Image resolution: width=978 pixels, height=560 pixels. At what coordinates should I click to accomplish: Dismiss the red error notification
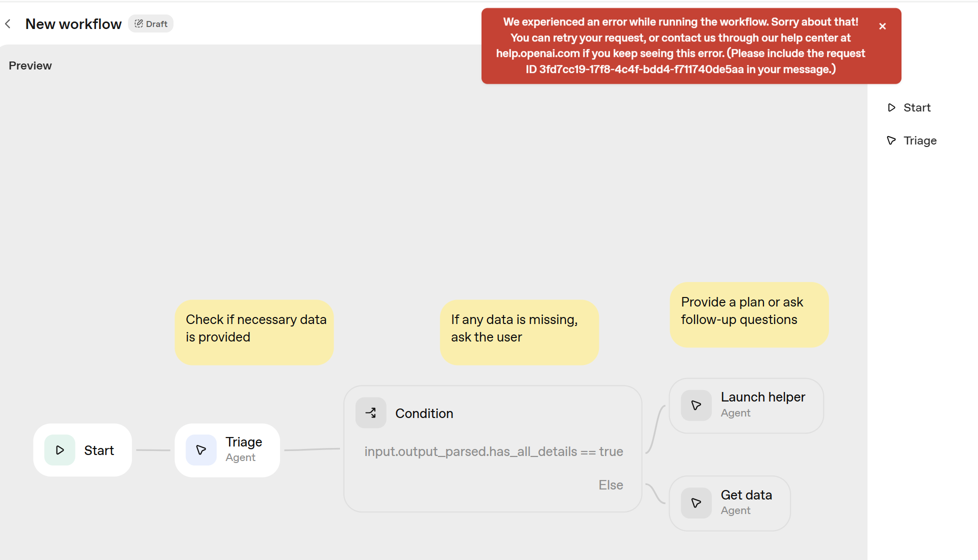[x=882, y=26]
